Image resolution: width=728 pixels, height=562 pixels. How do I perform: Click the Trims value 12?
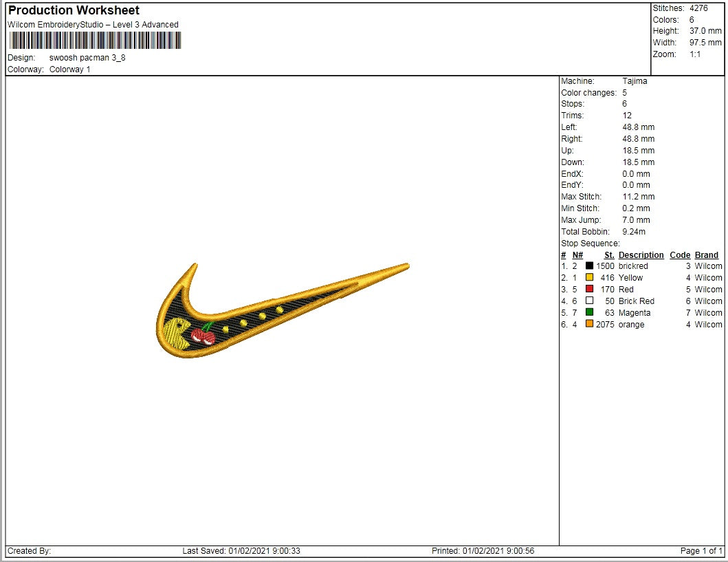(x=627, y=115)
